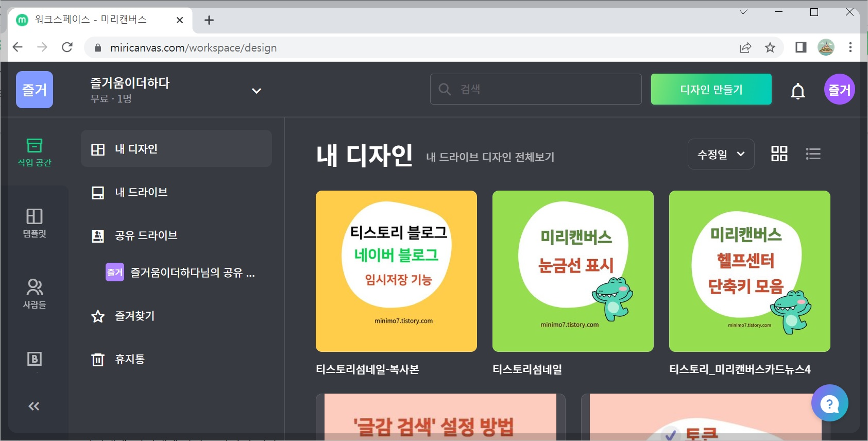Open the '글감 검색' 설정 방법 thumbnail
This screenshot has width=868, height=441.
440,417
